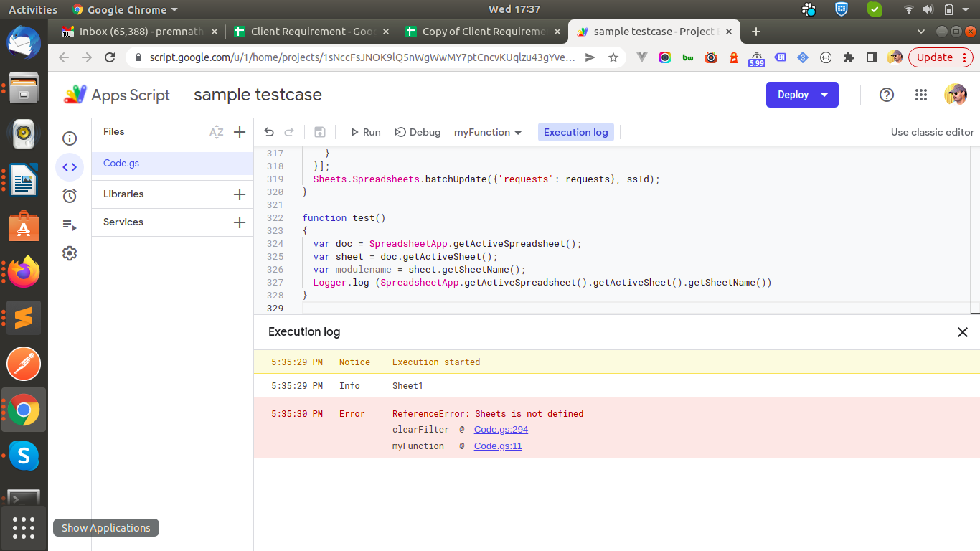Close the Execution log panel

963,332
